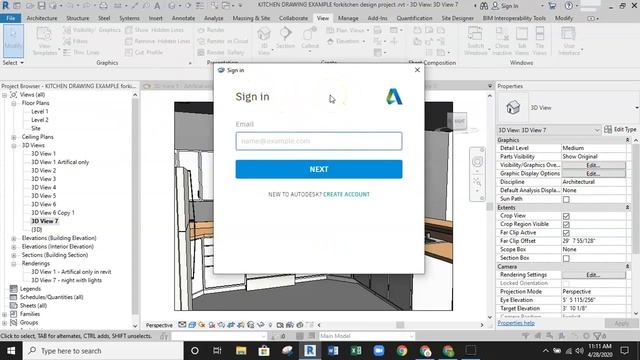Switch to the Manage ribbon tab
Image resolution: width=640 pixels, height=360 pixels.
coord(348,18)
